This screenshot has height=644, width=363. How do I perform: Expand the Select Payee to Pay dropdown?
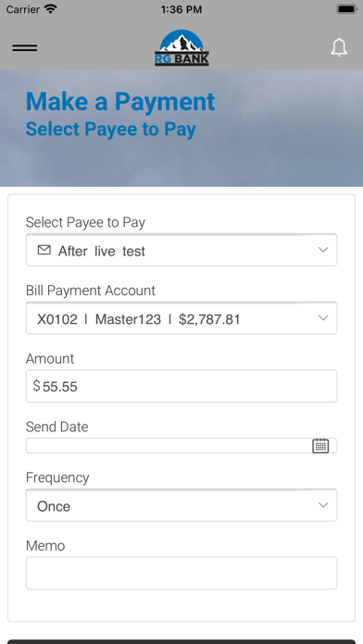tap(181, 250)
